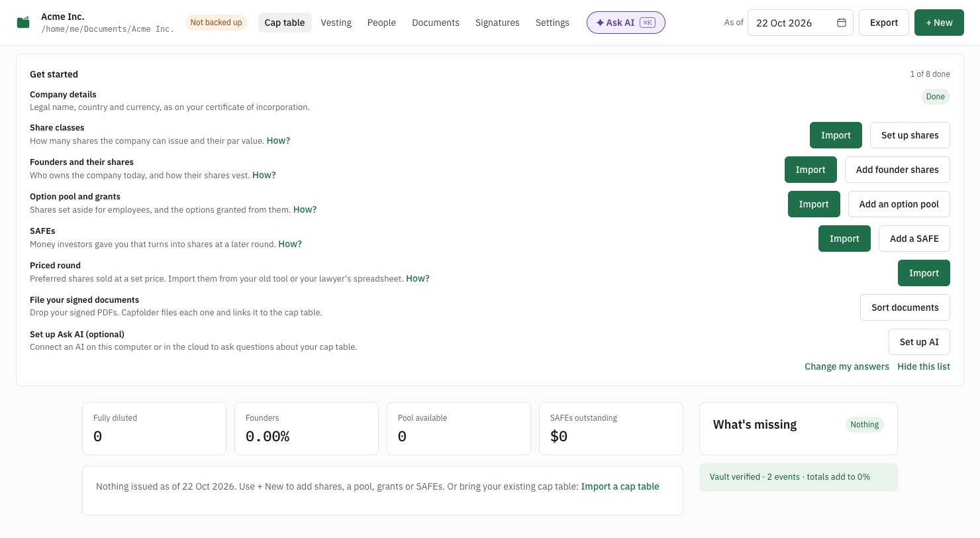Click Add founder shares button
Screen dimensions: 980x538
897,170
